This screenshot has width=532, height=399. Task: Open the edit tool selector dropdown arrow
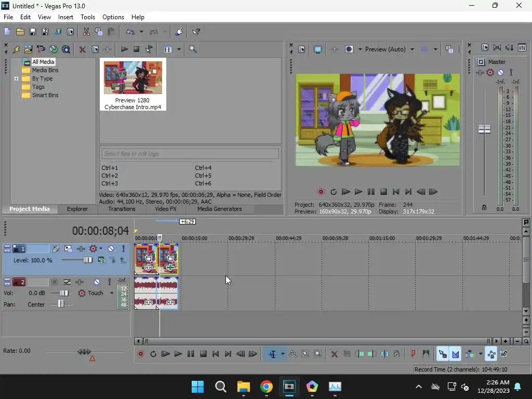pyautogui.click(x=283, y=354)
